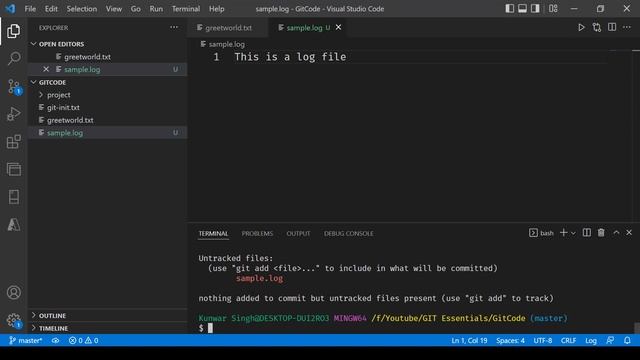Click in the terminal prompt input
Image resolution: width=640 pixels, height=360 pixels.
pyautogui.click(x=211, y=328)
